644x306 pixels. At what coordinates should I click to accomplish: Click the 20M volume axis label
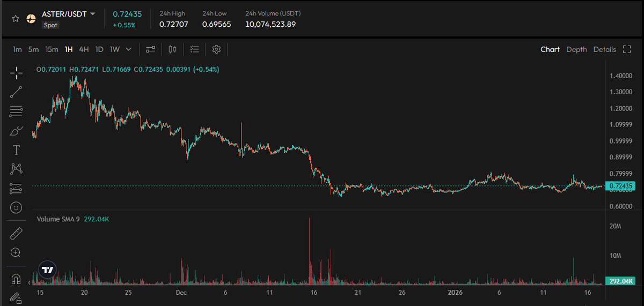tap(616, 227)
